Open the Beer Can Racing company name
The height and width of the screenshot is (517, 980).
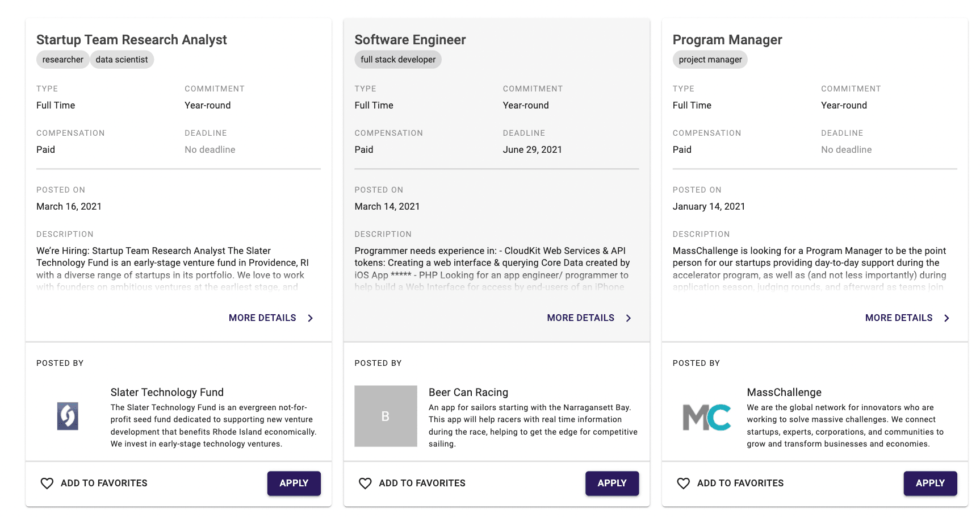[468, 393]
